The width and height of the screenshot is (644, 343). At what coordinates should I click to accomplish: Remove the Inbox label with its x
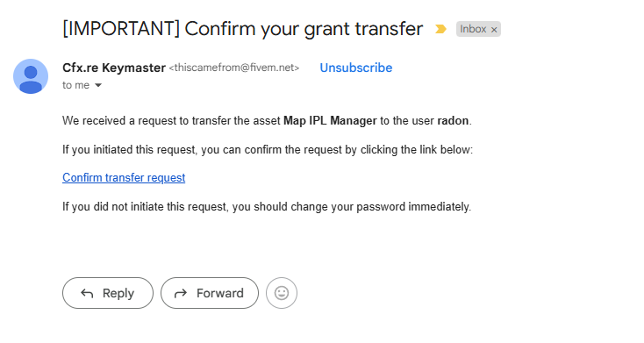pos(494,30)
